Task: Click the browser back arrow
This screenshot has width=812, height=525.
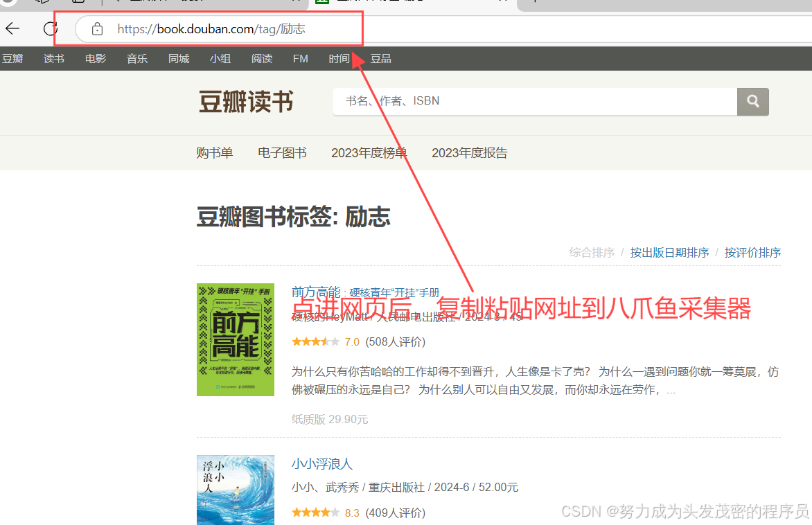Action: (12, 28)
